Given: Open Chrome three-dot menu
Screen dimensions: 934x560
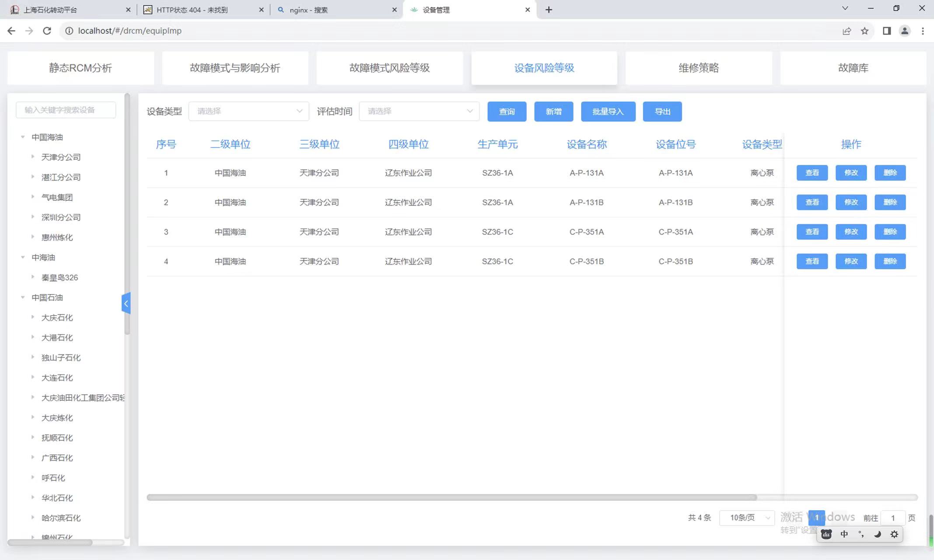Looking at the screenshot, I should tap(923, 31).
